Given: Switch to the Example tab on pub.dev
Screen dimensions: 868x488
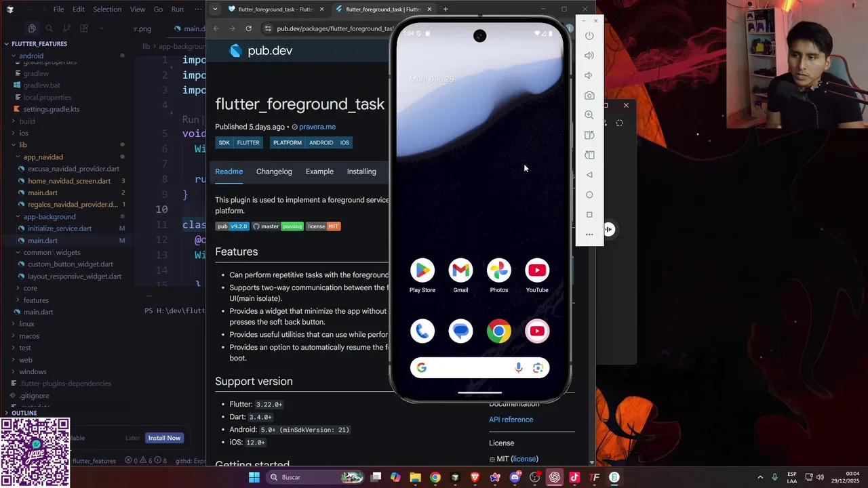Looking at the screenshot, I should [x=319, y=171].
